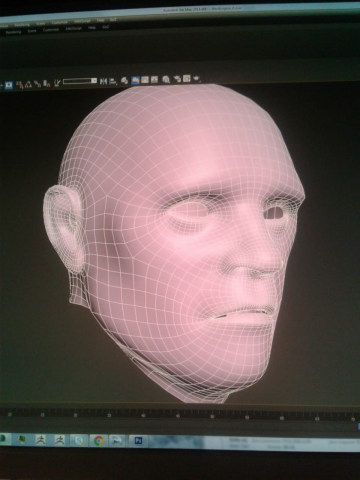This screenshot has width=360, height=480.
Task: Open the Curve Editor icon
Action: 145,80
